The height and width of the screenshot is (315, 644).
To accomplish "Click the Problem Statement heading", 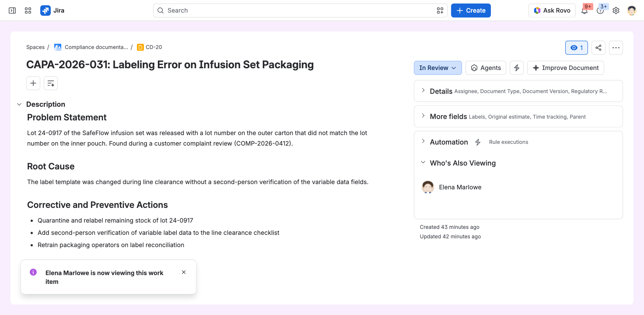I will click(67, 117).
